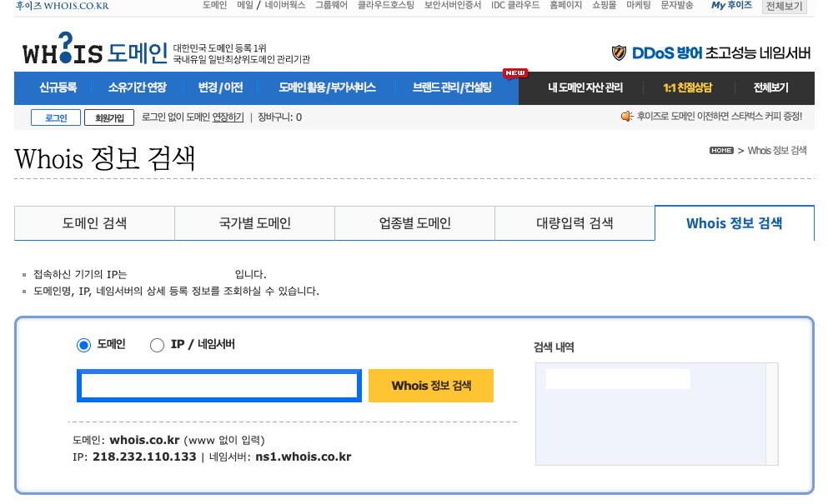Click the 회원가입 button
This screenshot has width=828, height=504.
109,117
